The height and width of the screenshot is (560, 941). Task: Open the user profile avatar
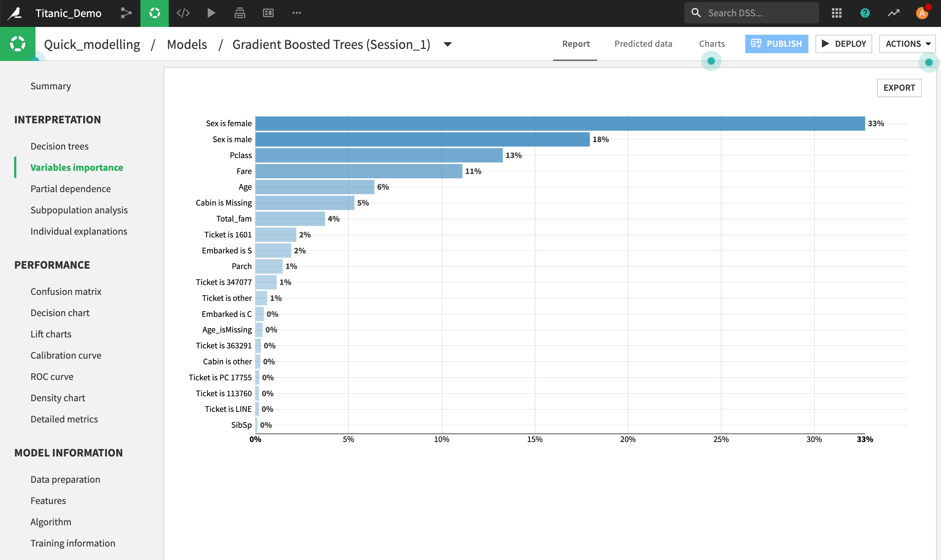921,13
